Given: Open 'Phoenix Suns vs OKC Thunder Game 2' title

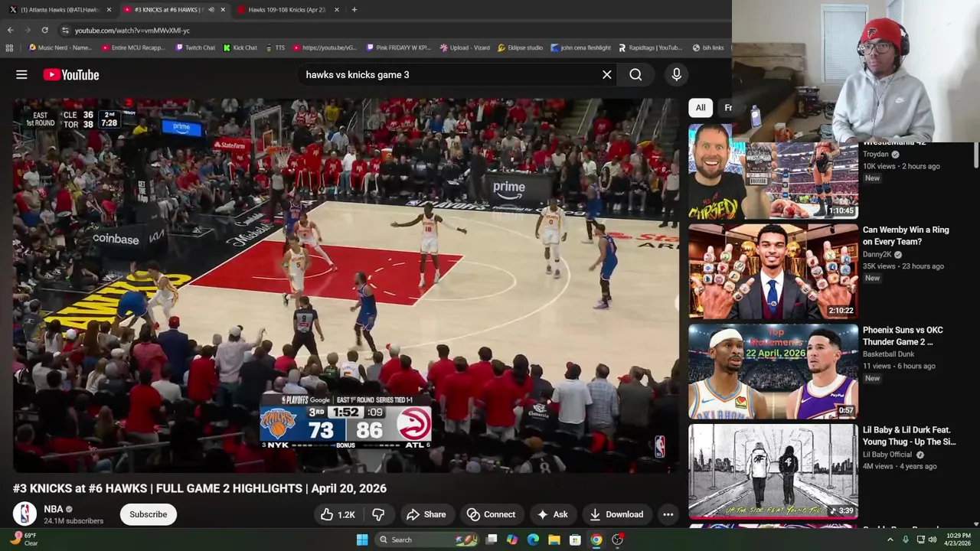Looking at the screenshot, I should click(903, 336).
